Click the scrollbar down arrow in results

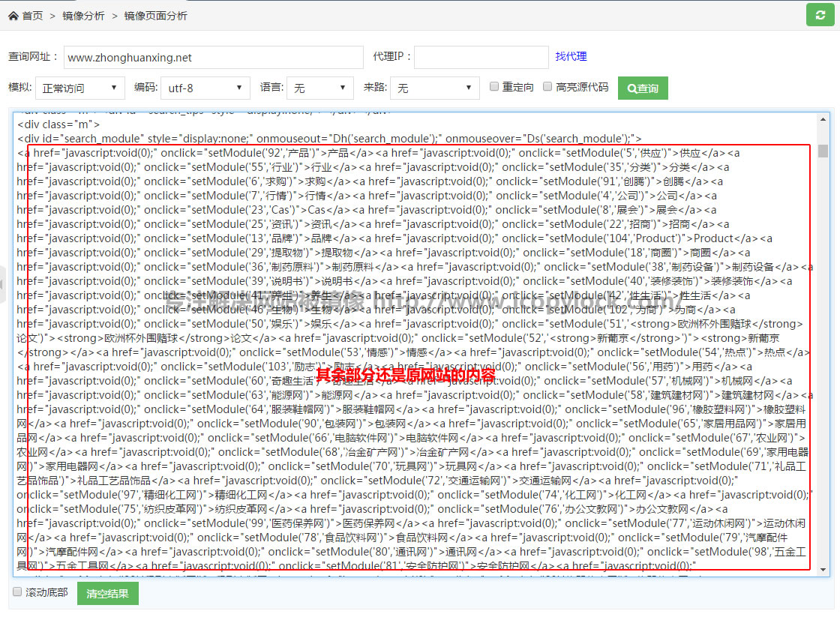823,570
